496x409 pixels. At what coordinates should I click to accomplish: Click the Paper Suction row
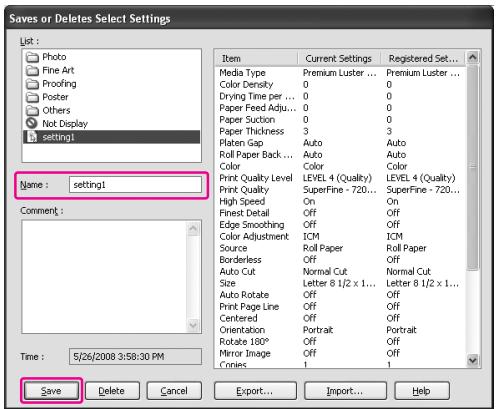coord(340,119)
